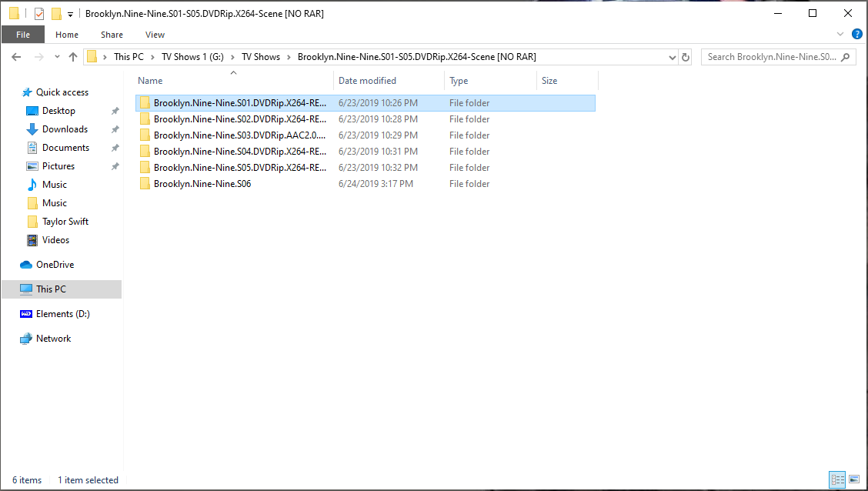Select the Brooklyn.Nine-Nine.S06 folder
Image resolution: width=868 pixels, height=491 pixels.
366,183
